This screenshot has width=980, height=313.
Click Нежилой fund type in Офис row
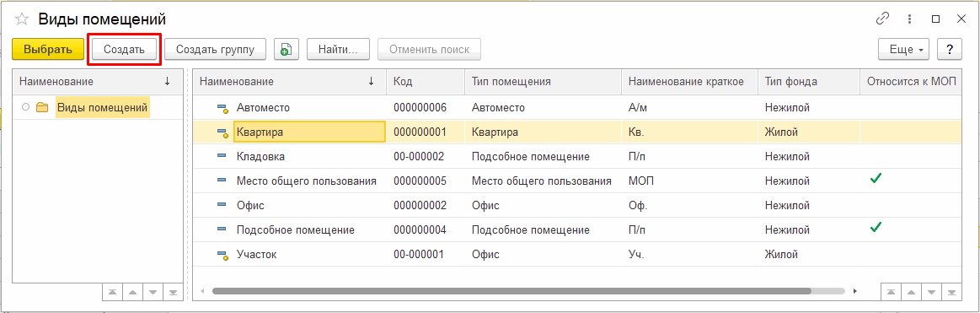tap(809, 205)
